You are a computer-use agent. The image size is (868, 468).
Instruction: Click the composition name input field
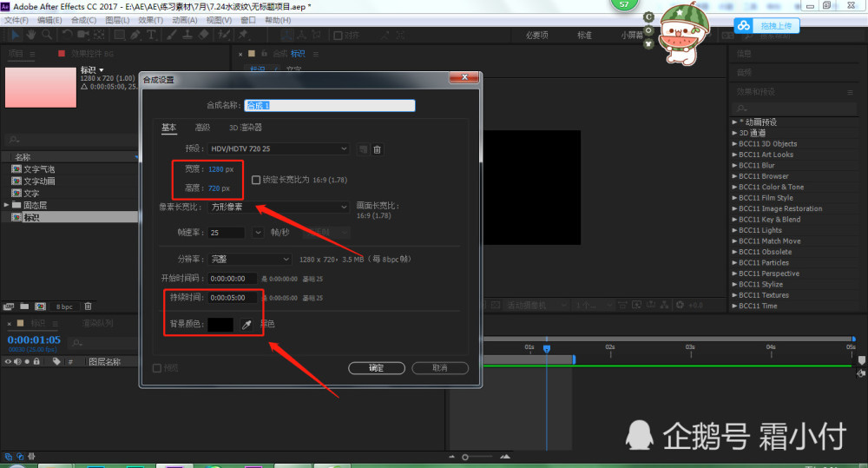(329, 105)
